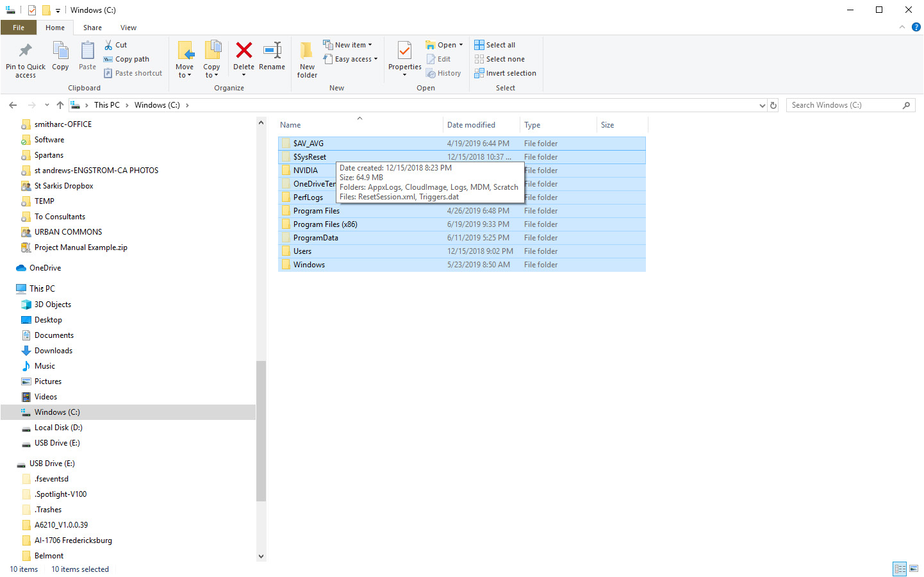924x577 pixels.
Task: Select the ProgramData folder row
Action: (461, 238)
